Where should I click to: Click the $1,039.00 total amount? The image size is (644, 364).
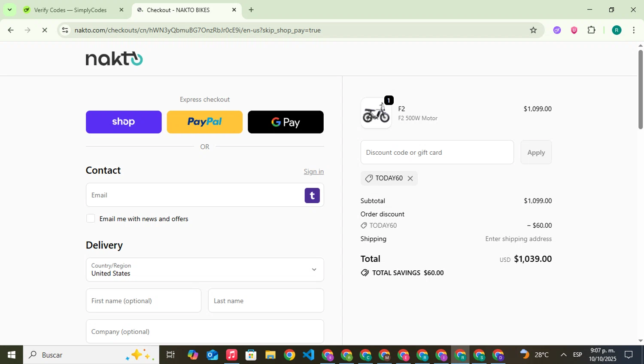tap(533, 259)
